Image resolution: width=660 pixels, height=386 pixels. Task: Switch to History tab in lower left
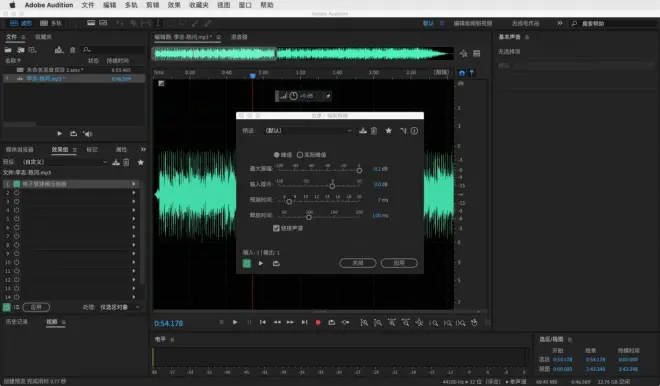pos(17,322)
